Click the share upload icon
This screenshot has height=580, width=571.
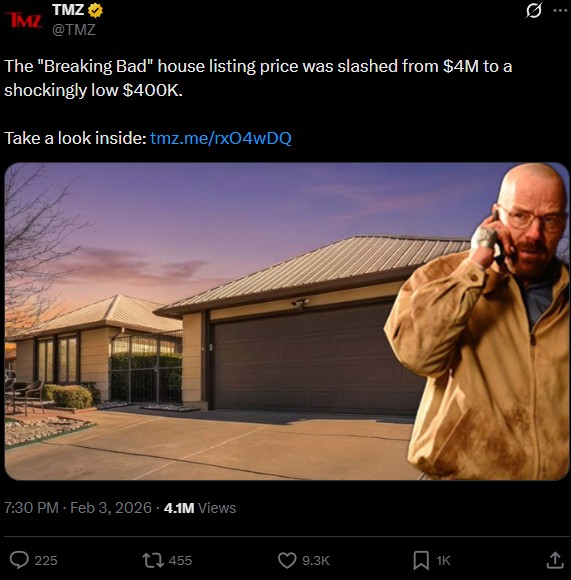[x=555, y=560]
